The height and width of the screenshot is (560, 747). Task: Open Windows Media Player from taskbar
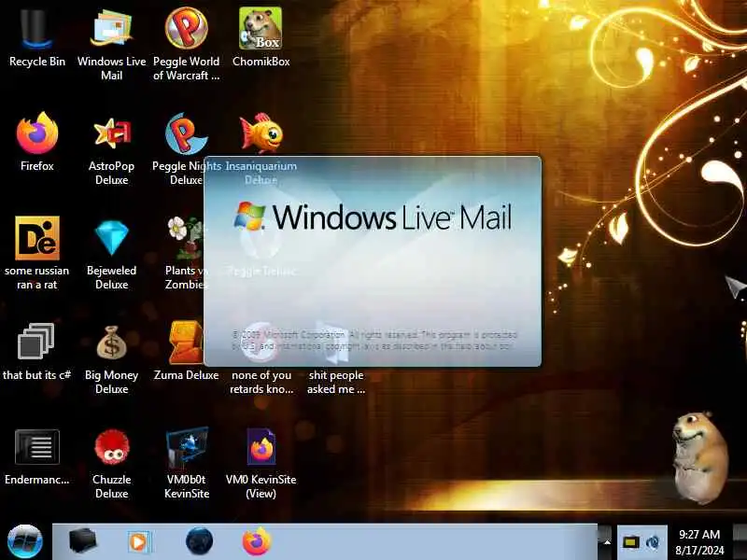click(x=138, y=542)
